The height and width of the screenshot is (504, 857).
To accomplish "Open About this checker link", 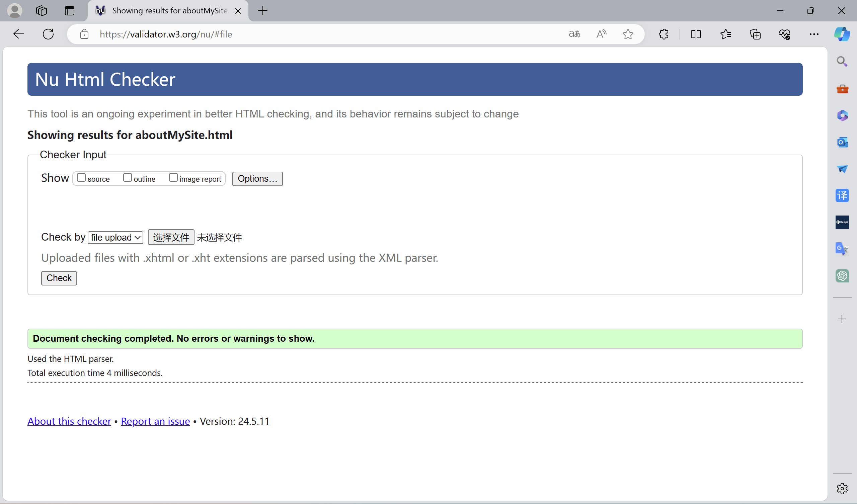I will [x=69, y=421].
